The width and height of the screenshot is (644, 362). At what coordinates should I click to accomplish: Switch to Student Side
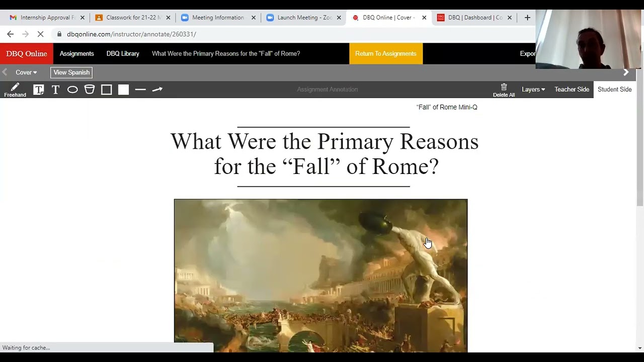pyautogui.click(x=614, y=89)
